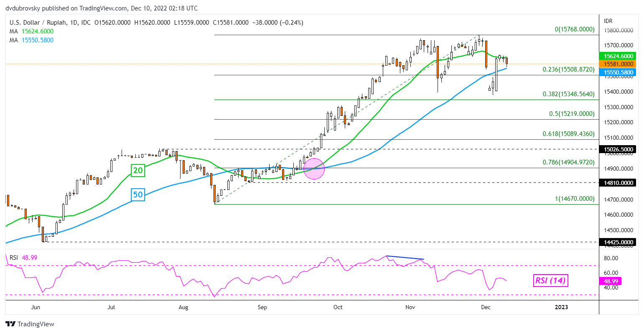The image size is (644, 333).
Task: Click the published by dvdubrovsky header text
Action: click(101, 8)
